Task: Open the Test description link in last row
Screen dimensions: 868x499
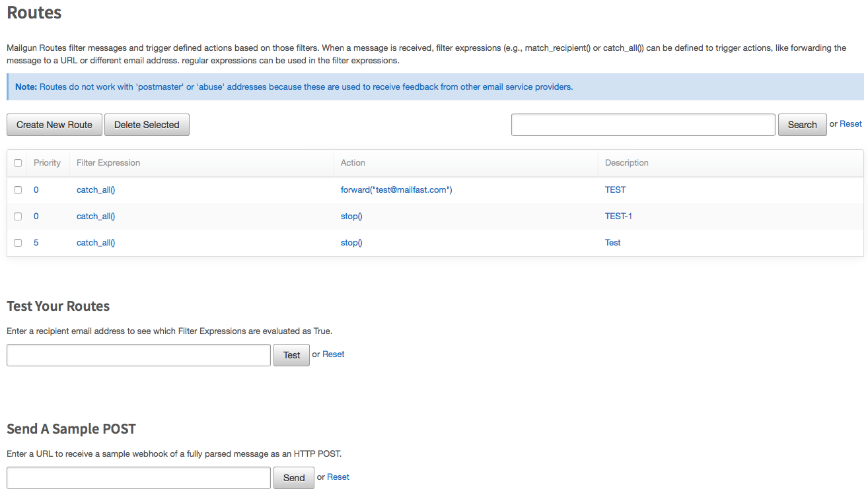Action: pos(613,243)
